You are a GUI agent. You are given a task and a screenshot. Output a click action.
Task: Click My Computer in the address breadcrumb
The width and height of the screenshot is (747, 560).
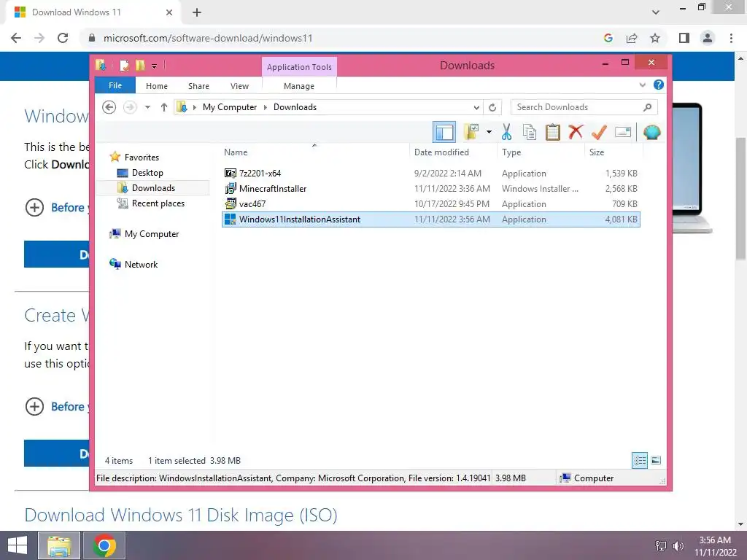[230, 107]
